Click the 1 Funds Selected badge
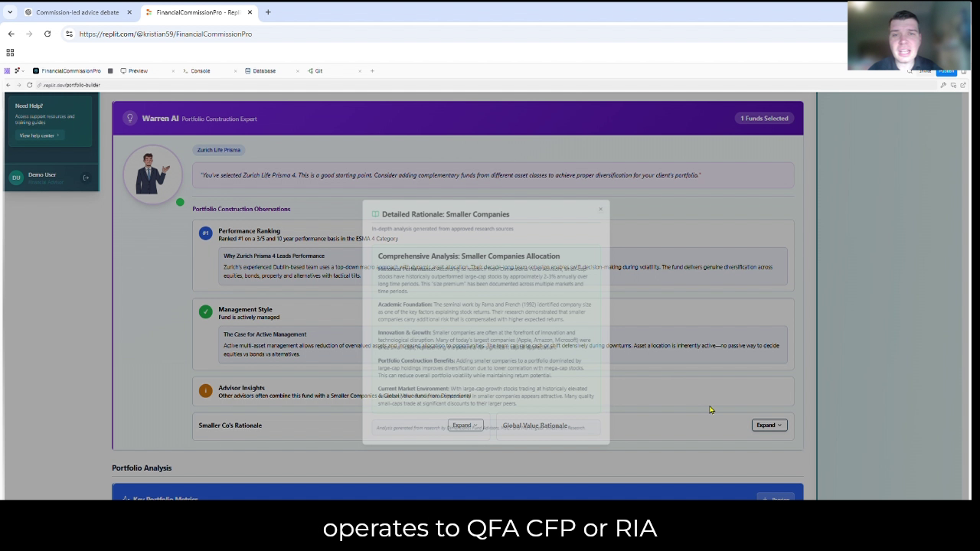The image size is (980, 551). pos(763,118)
